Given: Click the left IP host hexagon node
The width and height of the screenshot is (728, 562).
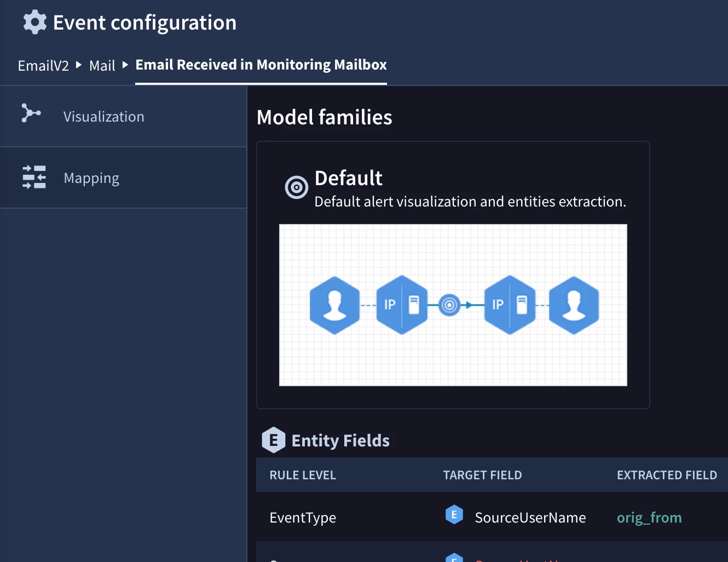Looking at the screenshot, I should point(402,305).
